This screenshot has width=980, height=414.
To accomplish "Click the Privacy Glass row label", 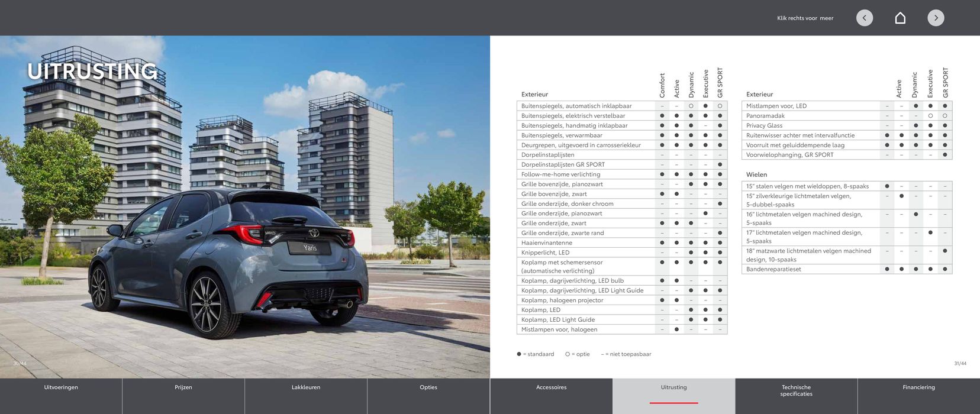I will pos(764,125).
